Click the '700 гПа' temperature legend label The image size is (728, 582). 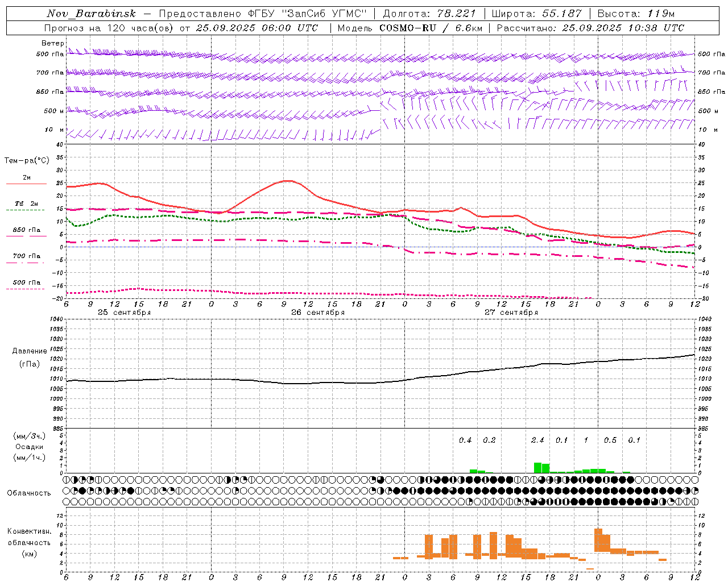pos(27,256)
